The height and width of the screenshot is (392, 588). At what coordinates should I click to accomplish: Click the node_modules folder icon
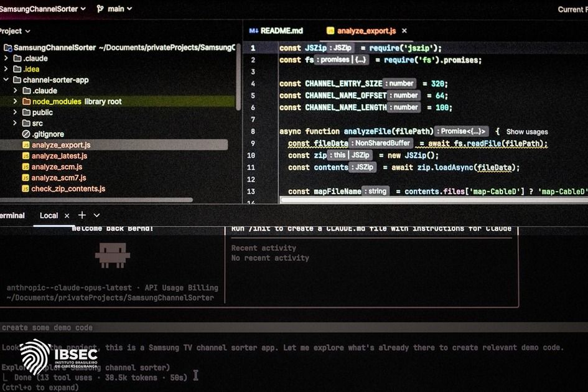coord(26,101)
